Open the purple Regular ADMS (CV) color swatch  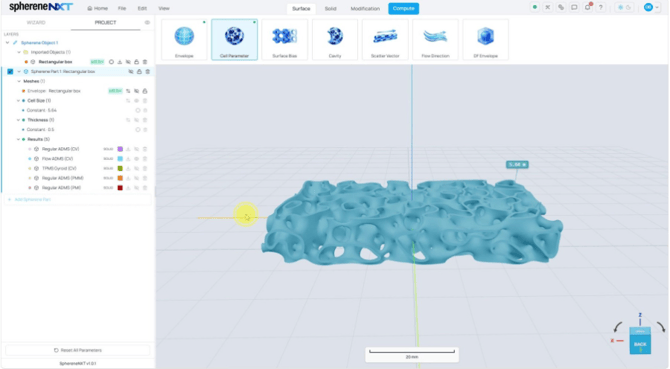click(x=120, y=149)
